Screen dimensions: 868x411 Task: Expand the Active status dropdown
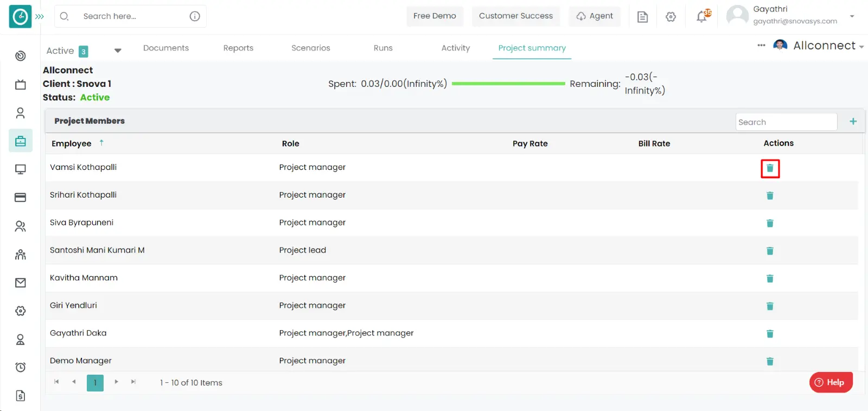coord(118,50)
